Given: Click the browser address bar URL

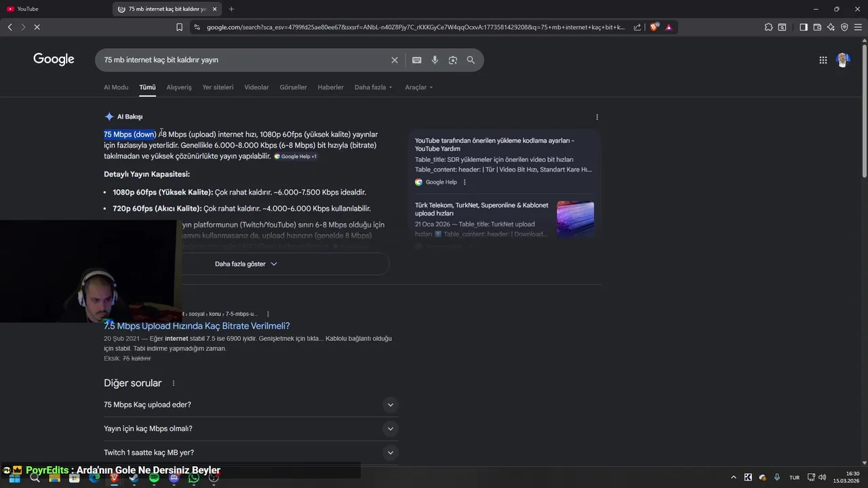Looking at the screenshot, I should (x=416, y=27).
